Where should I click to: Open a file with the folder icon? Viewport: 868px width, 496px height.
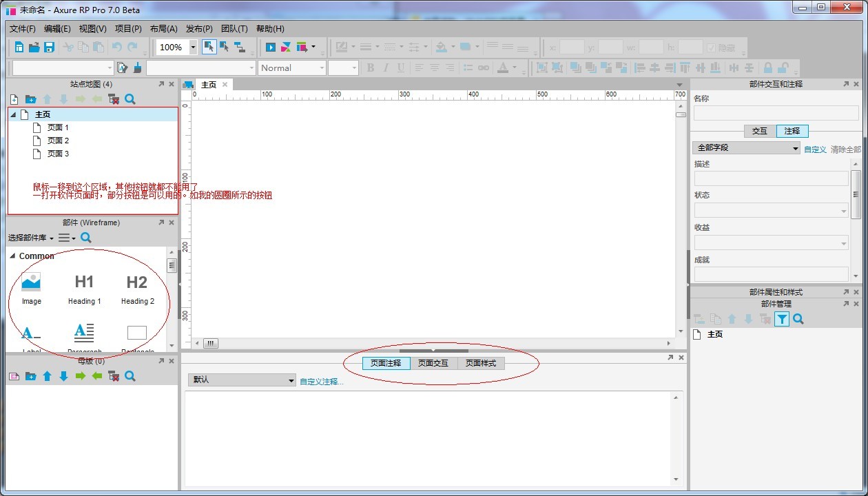(x=34, y=48)
